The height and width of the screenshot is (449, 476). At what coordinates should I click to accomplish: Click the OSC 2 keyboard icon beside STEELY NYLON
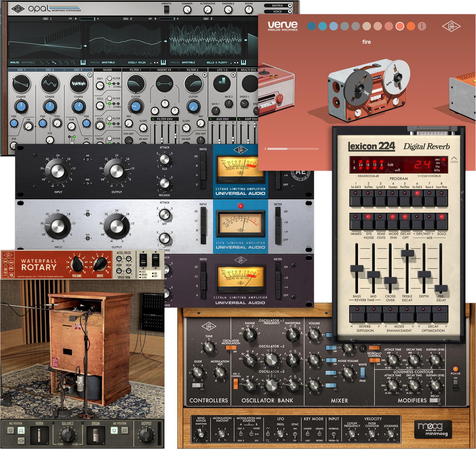click(163, 62)
